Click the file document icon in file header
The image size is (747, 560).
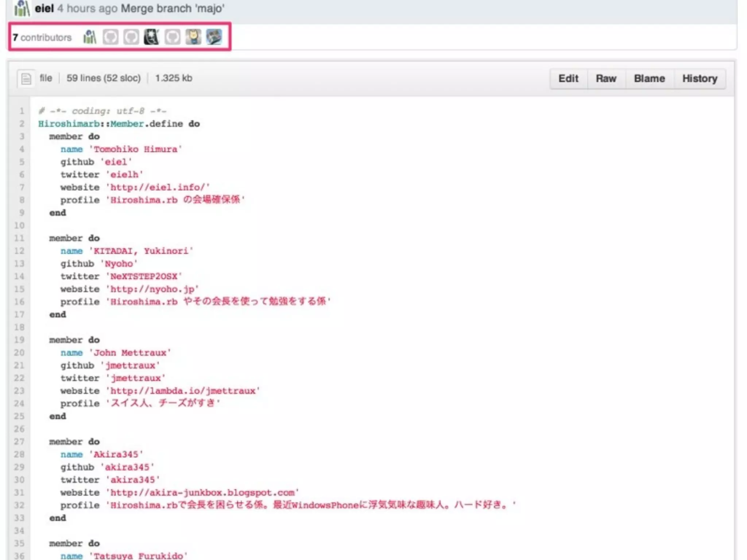[26, 78]
